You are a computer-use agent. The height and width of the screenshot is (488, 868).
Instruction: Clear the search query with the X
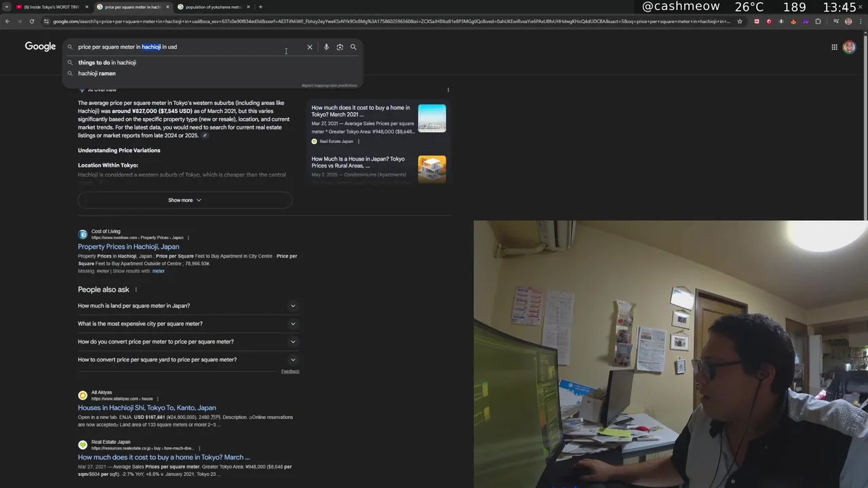coord(310,47)
